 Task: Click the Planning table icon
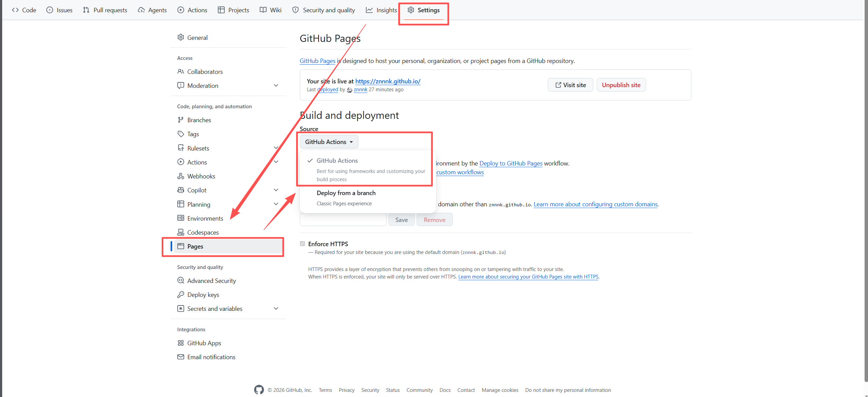[x=181, y=204]
